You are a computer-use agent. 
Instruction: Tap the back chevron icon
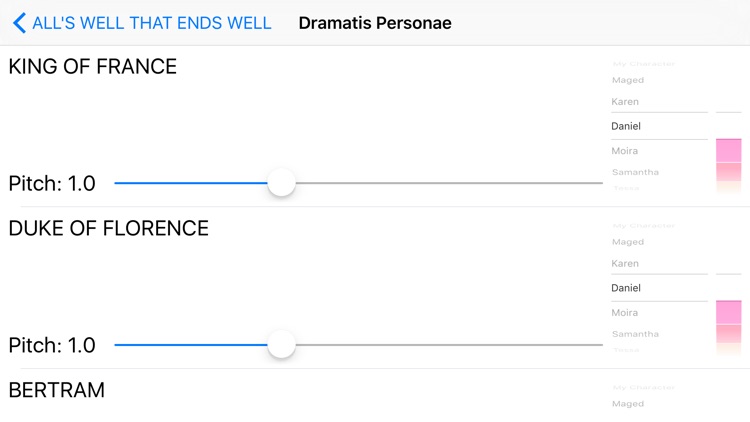coord(19,23)
